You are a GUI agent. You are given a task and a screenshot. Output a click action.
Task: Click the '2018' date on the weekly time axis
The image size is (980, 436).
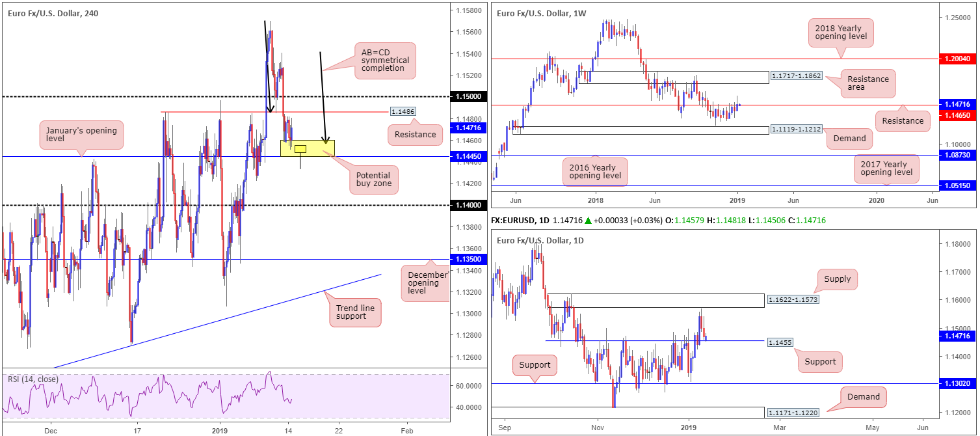tap(595, 202)
